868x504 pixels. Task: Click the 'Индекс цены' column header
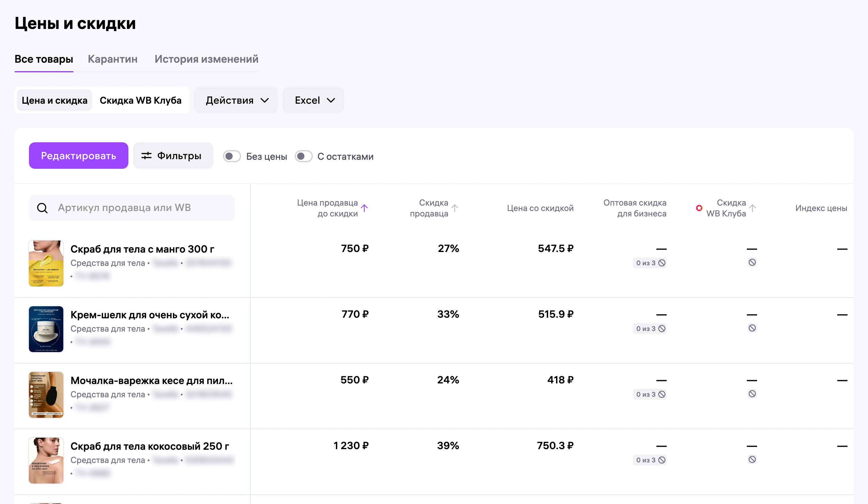[821, 208]
